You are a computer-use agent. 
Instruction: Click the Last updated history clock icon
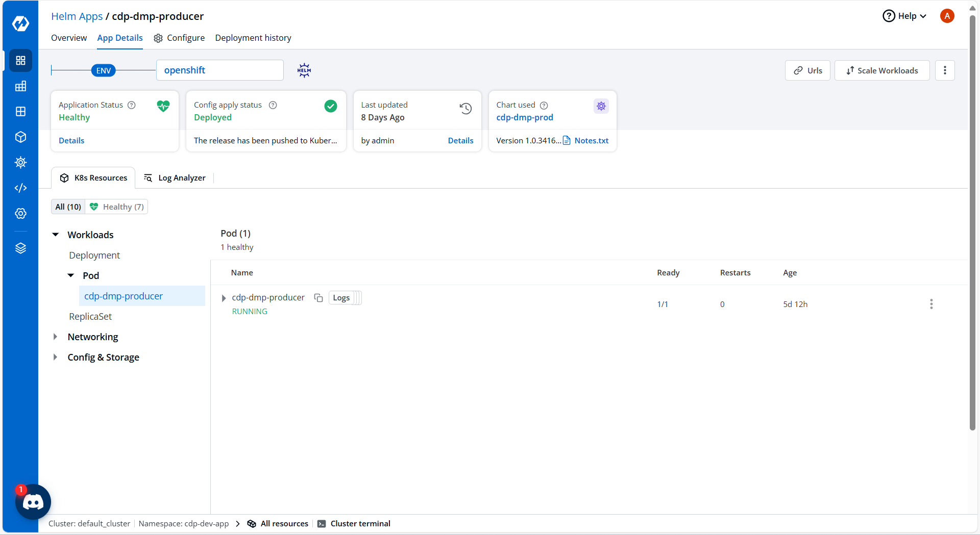click(465, 108)
